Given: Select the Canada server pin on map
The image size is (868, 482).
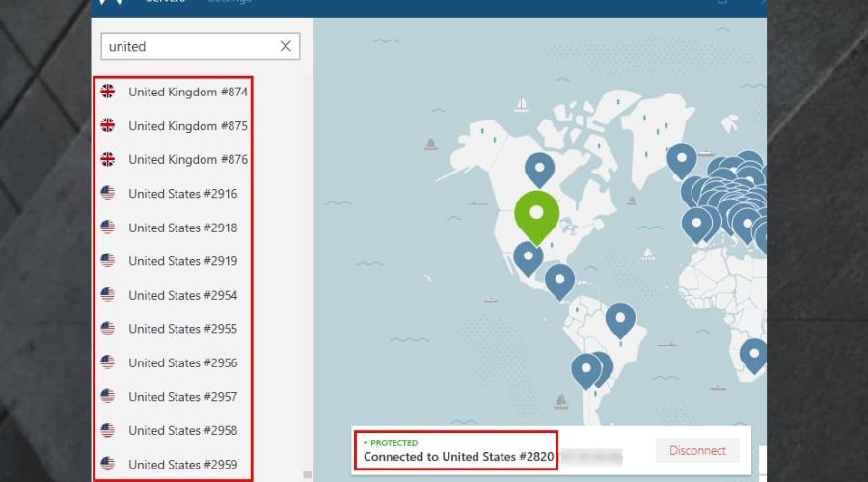Looking at the screenshot, I should pos(539,168).
